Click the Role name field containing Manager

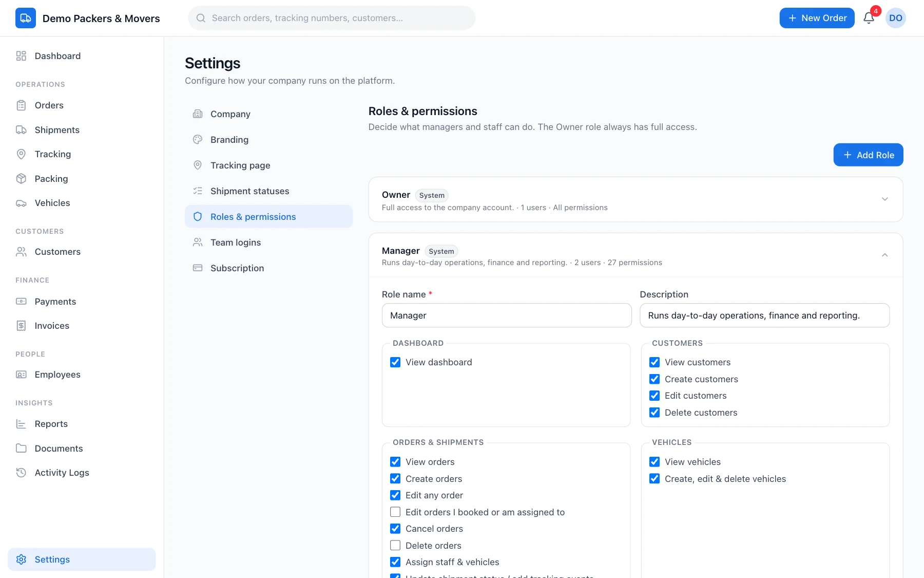[x=507, y=315]
